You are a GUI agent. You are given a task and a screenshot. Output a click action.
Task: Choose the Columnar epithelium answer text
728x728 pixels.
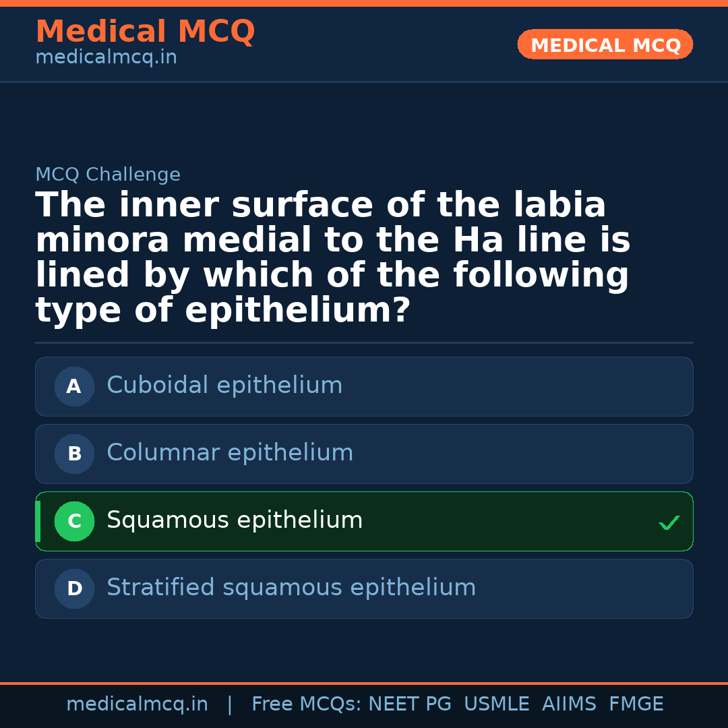(230, 453)
